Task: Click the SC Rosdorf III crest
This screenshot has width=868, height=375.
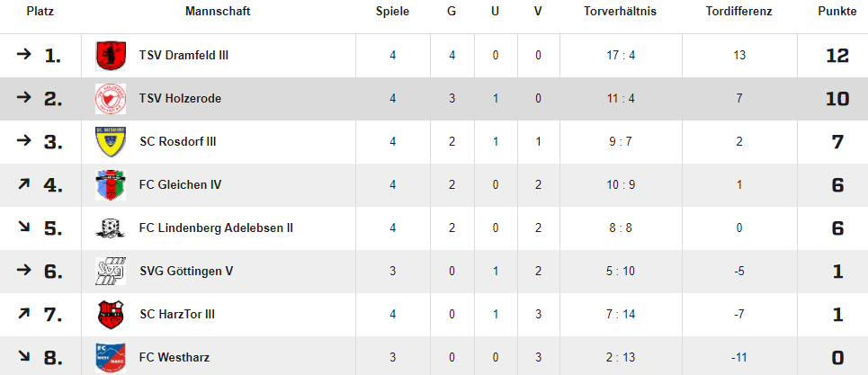Action: click(111, 141)
